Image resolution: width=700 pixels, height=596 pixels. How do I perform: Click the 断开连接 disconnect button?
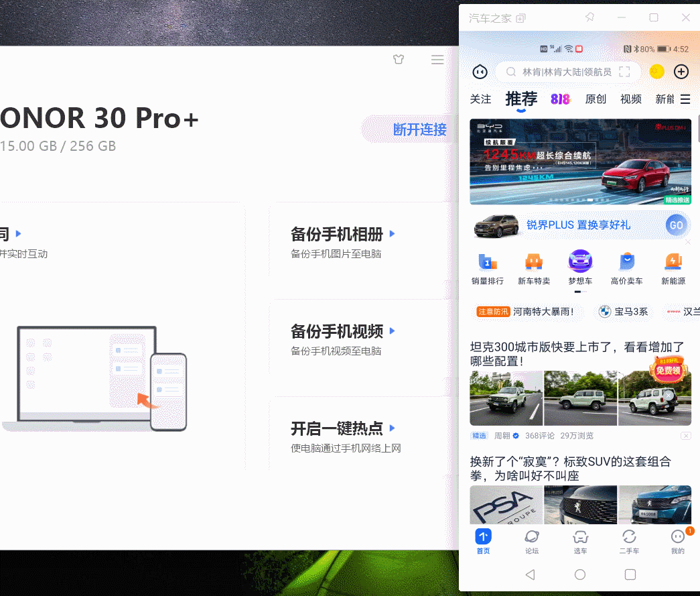pyautogui.click(x=419, y=129)
